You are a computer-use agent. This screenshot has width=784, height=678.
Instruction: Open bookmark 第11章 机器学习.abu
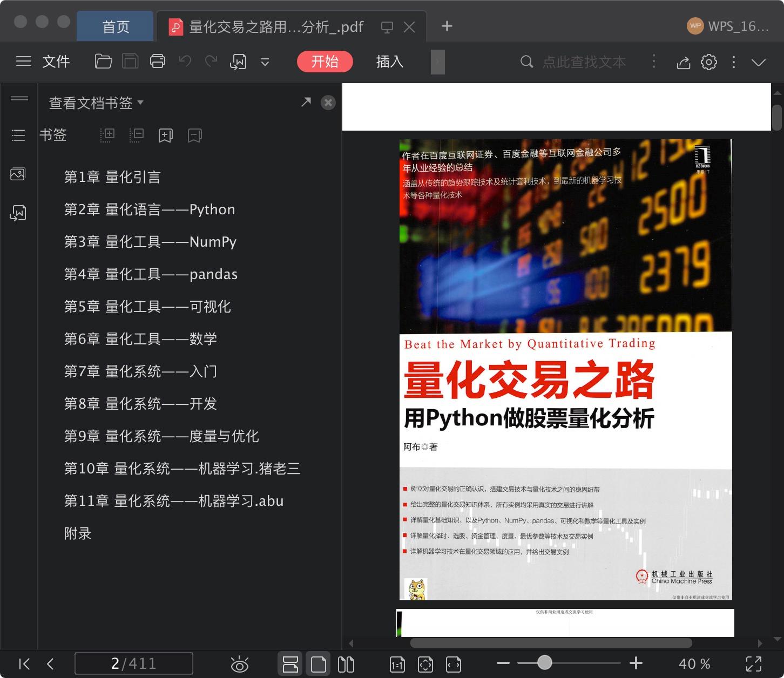click(174, 501)
